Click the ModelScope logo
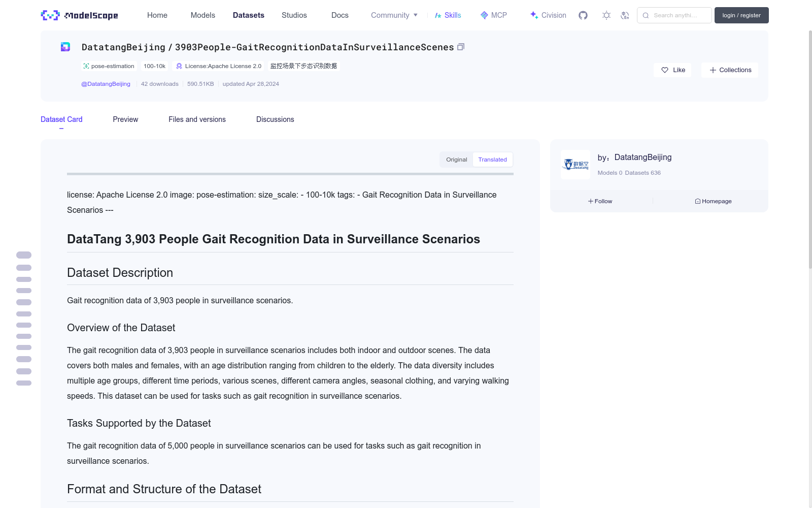The width and height of the screenshot is (812, 508). [x=79, y=15]
